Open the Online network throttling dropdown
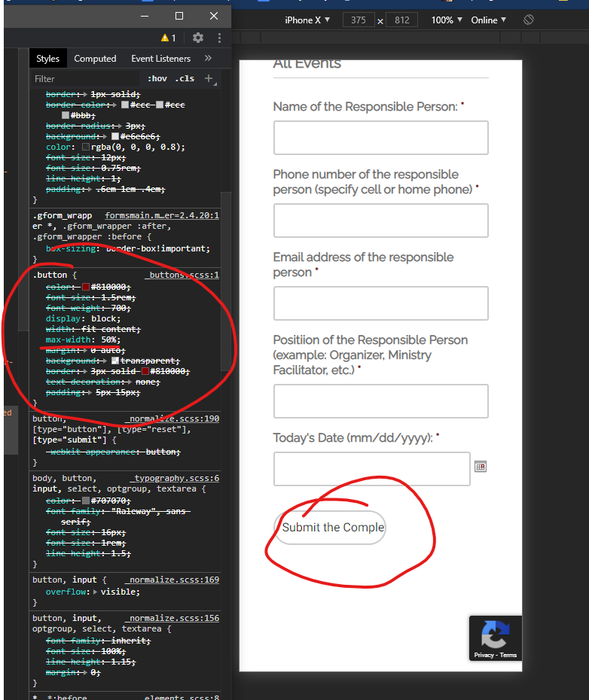 tap(489, 20)
